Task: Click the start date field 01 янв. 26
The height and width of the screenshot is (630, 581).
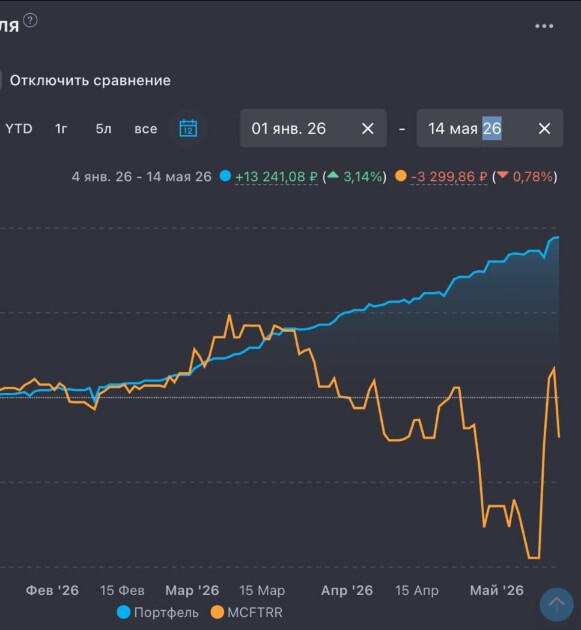Action: 313,128
